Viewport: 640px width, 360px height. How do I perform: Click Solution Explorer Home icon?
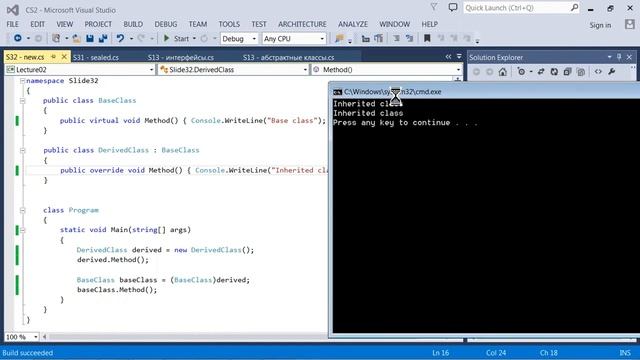click(x=502, y=72)
